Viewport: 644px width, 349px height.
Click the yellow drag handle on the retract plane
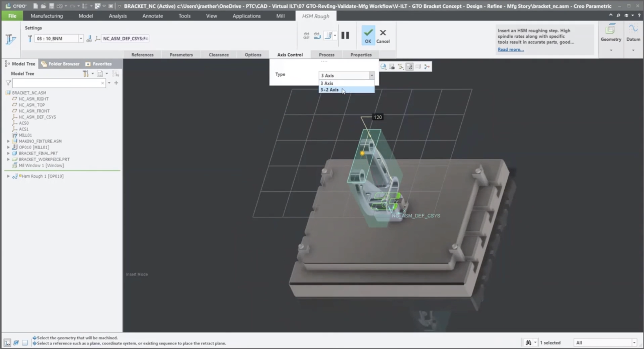pos(362,153)
